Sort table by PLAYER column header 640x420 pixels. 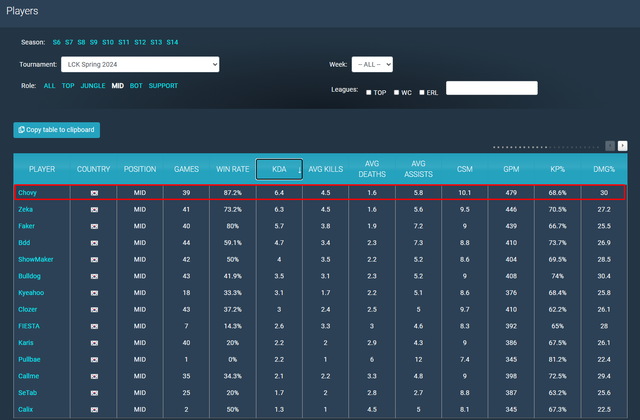tap(42, 169)
